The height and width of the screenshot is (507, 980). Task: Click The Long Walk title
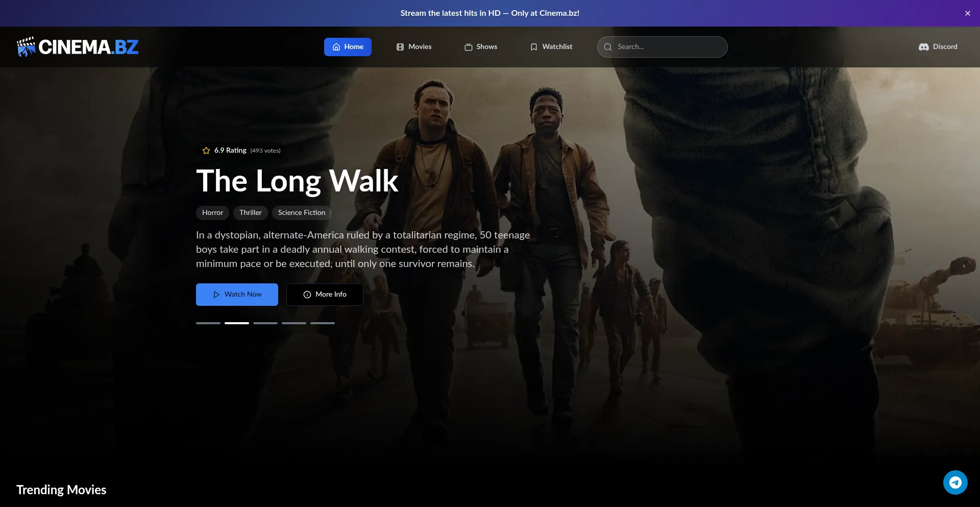coord(297,181)
